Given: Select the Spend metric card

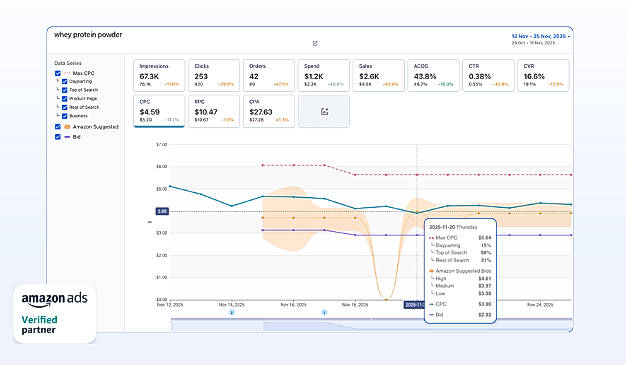Looking at the screenshot, I should click(x=324, y=75).
